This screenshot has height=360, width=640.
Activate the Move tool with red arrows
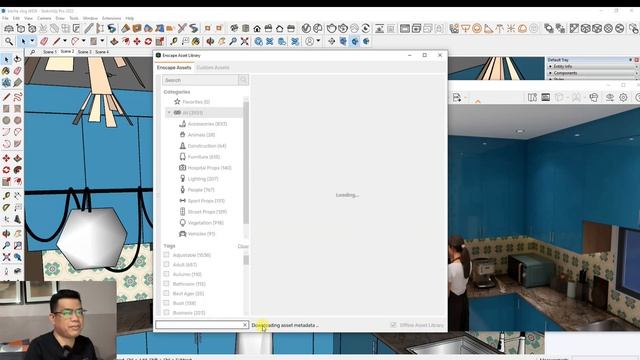point(137,41)
